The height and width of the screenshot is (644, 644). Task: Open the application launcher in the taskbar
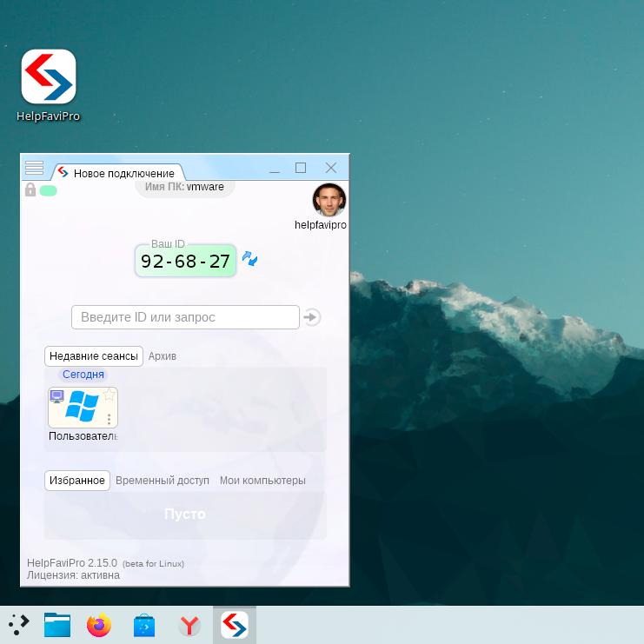[18, 624]
